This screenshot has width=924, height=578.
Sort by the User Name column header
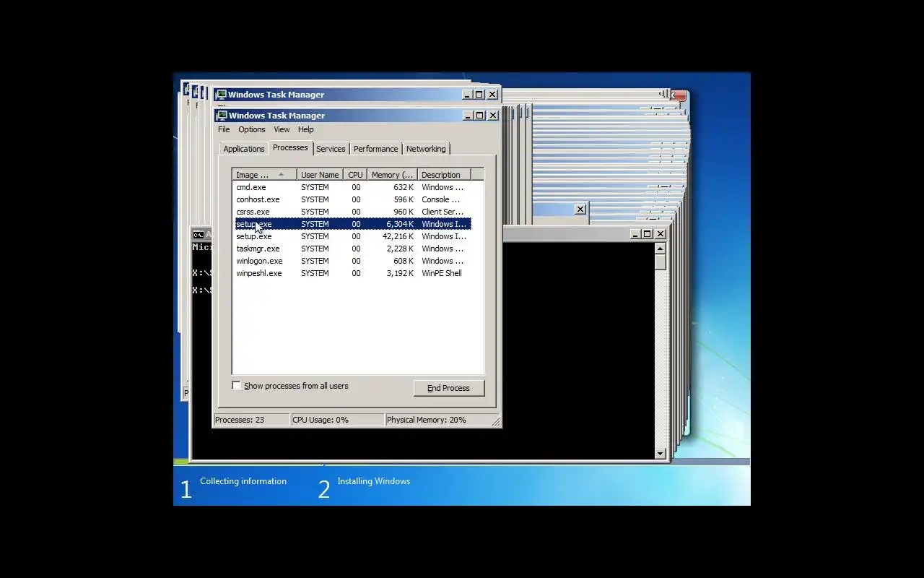point(320,175)
